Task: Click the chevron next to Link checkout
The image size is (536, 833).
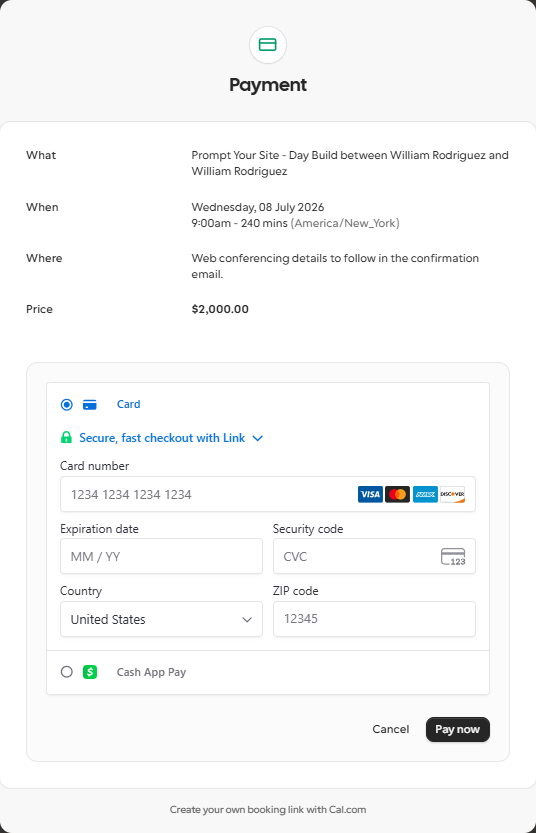Action: [x=258, y=438]
